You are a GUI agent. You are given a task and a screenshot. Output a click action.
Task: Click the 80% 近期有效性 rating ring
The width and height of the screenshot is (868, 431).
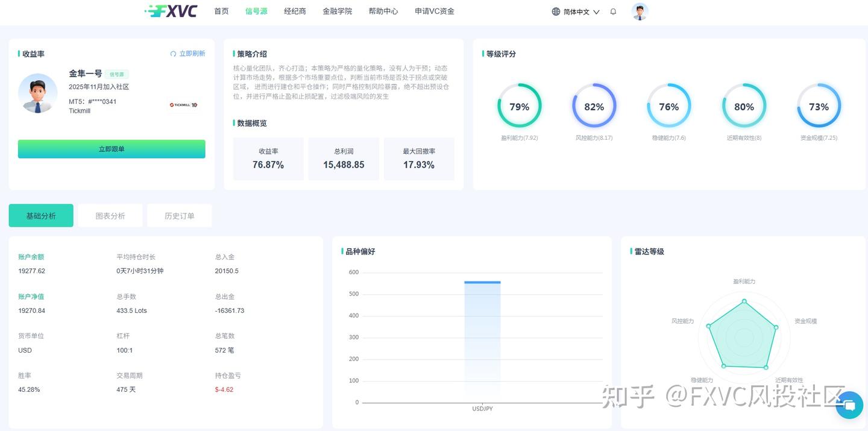click(744, 106)
